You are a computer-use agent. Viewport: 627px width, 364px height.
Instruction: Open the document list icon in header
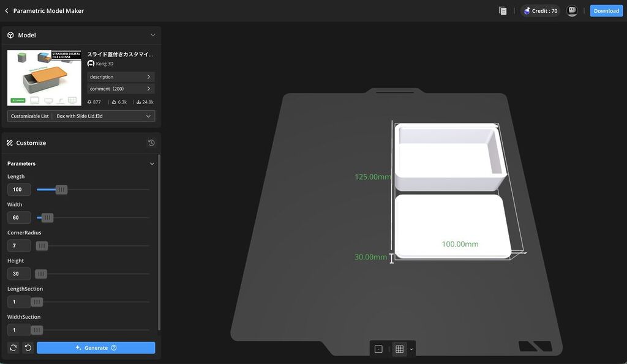(503, 11)
